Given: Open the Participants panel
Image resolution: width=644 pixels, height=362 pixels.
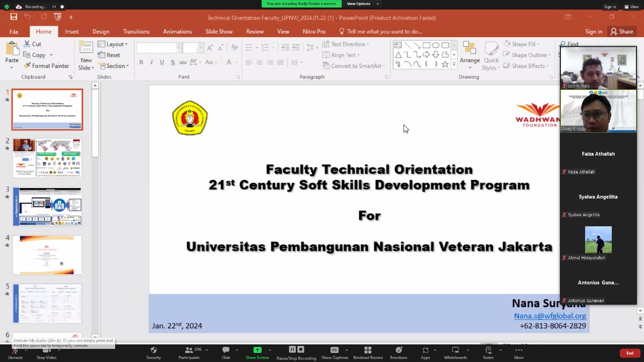Looking at the screenshot, I should point(189,350).
